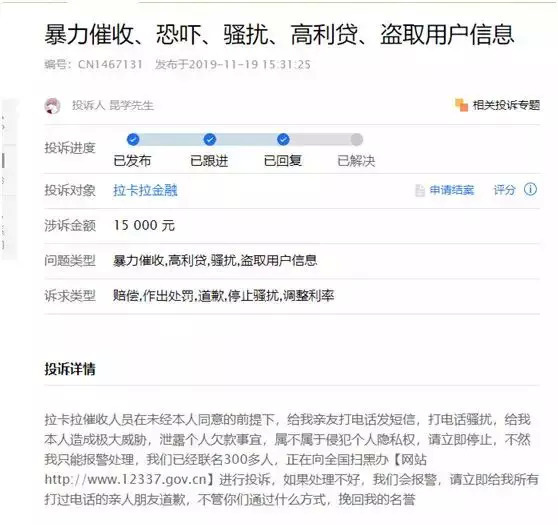This screenshot has width=558, height=525.
Task: Click the 已跟进 progress checkmark
Action: pyautogui.click(x=210, y=139)
